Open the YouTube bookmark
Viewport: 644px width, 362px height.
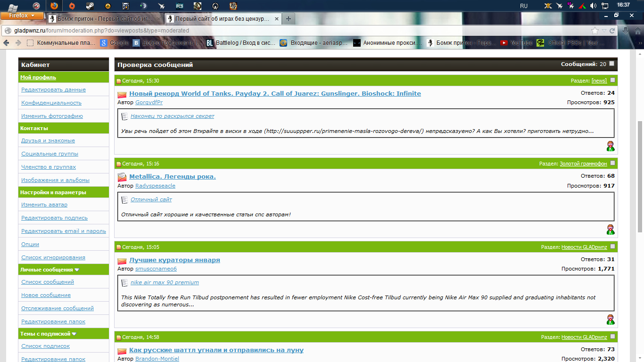click(516, 43)
